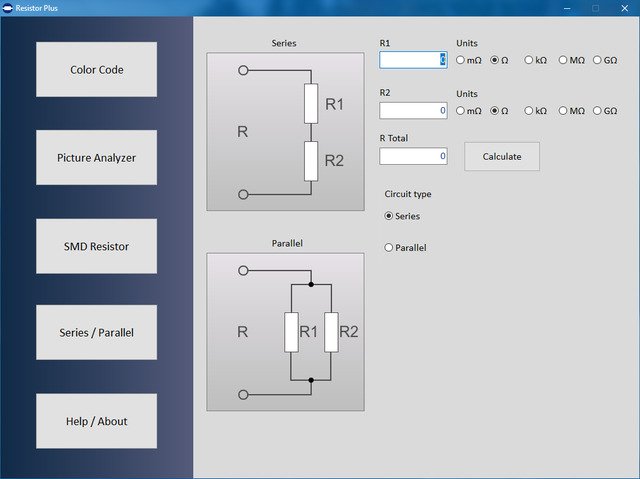Click the R1 value input field
Viewport: 640px width, 479px height.
tap(413, 60)
